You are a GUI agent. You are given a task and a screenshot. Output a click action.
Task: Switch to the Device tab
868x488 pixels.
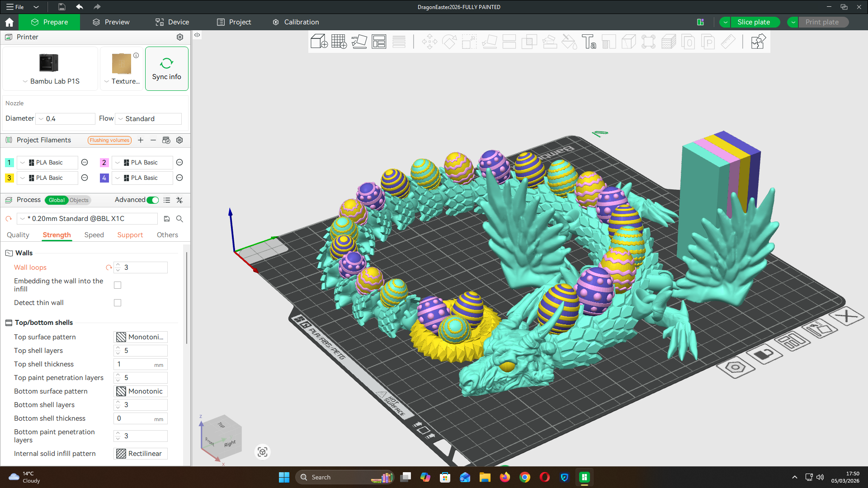(172, 22)
